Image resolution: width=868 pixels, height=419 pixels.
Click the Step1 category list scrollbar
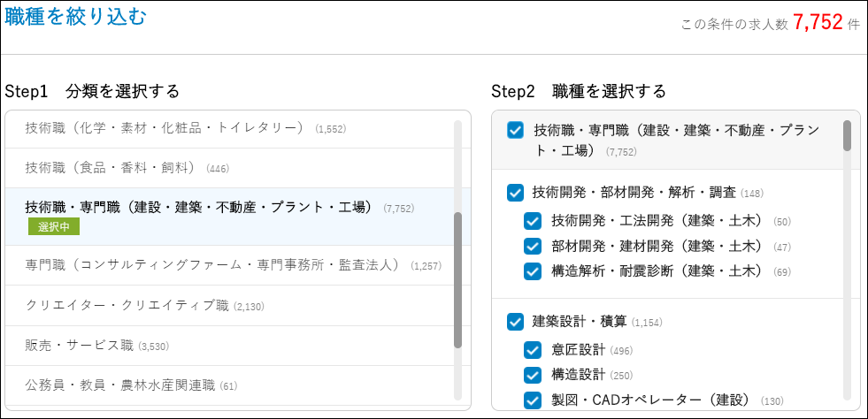point(457,280)
